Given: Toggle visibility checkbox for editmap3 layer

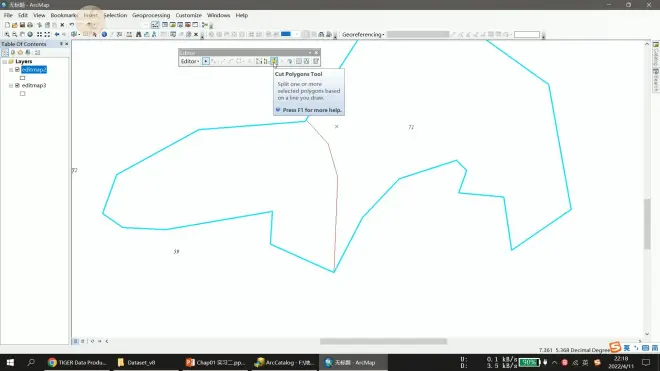Looking at the screenshot, I should [x=17, y=85].
